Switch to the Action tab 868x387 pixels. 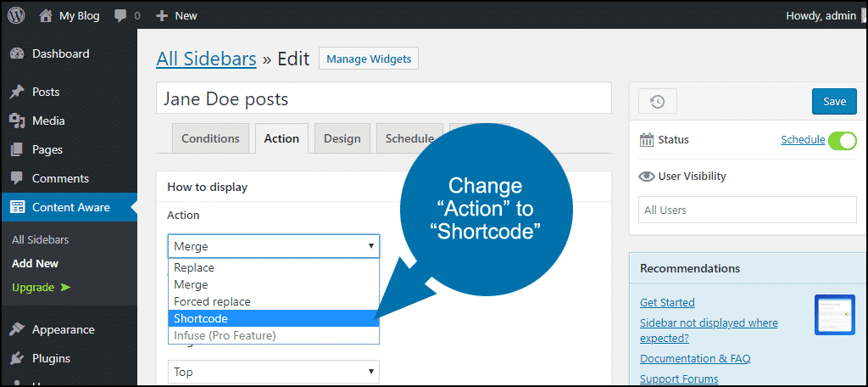(281, 138)
